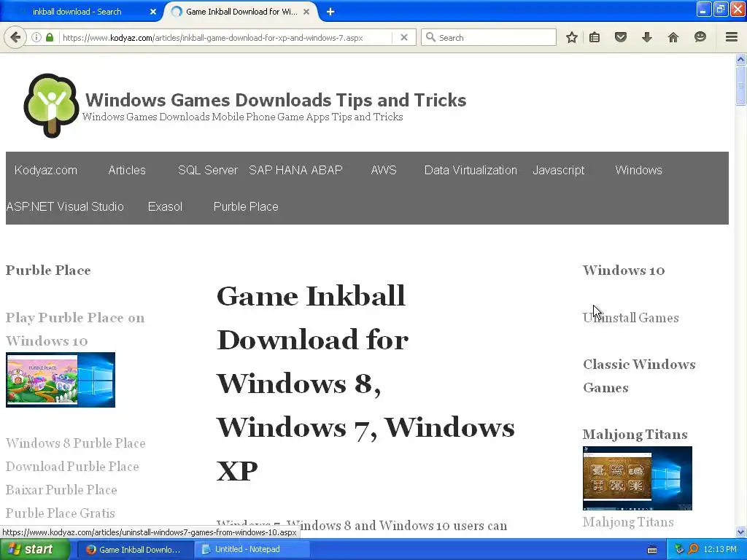Go to SQL Server section
The image size is (747, 560).
(x=208, y=170)
